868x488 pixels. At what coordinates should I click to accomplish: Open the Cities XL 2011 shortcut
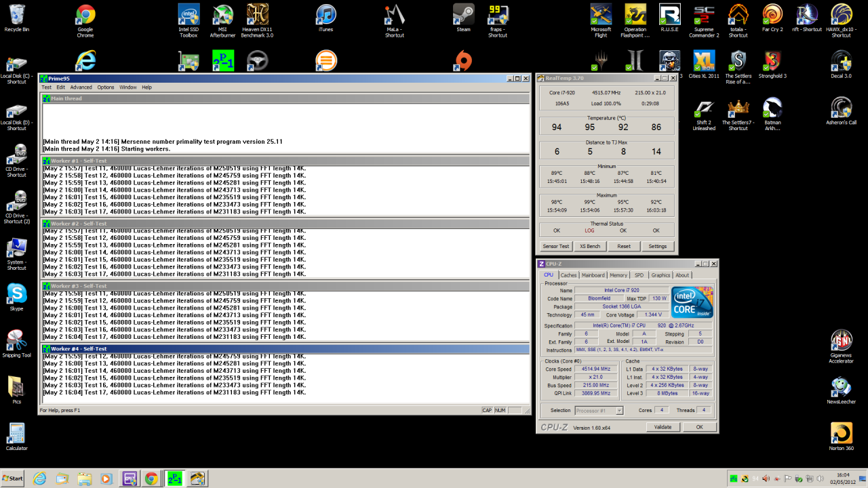(704, 62)
